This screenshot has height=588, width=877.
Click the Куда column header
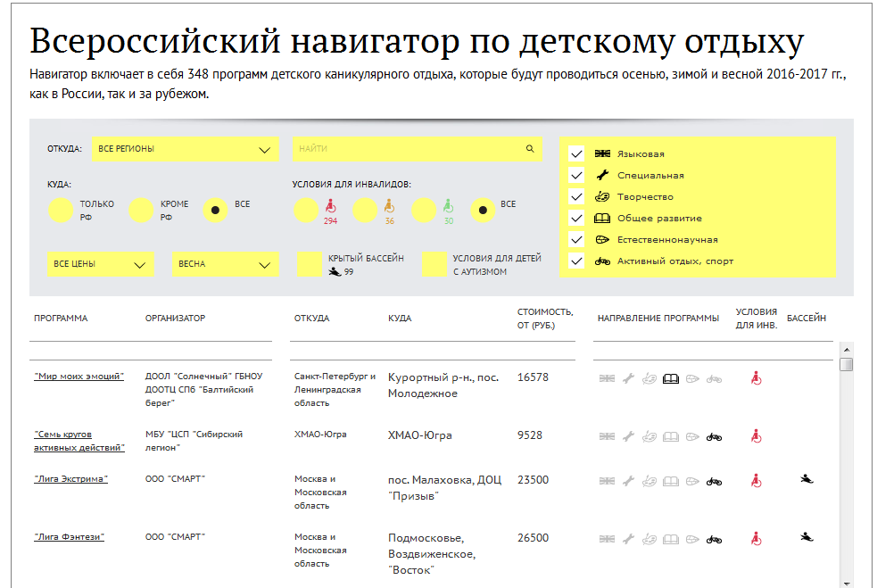coord(400,319)
